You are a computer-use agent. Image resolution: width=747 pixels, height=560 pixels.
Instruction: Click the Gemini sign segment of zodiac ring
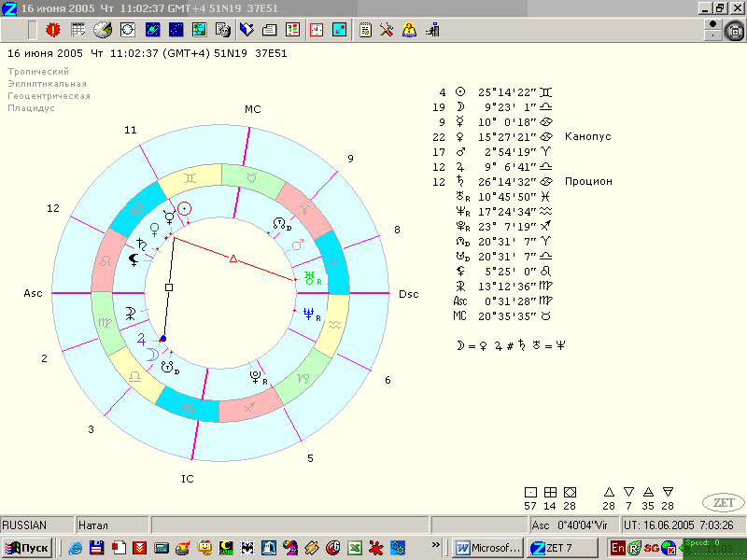pos(190,177)
